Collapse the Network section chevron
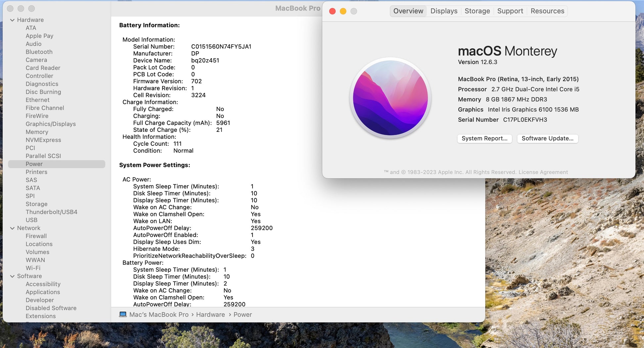Screen dimensions: 644x348 pos(12,228)
